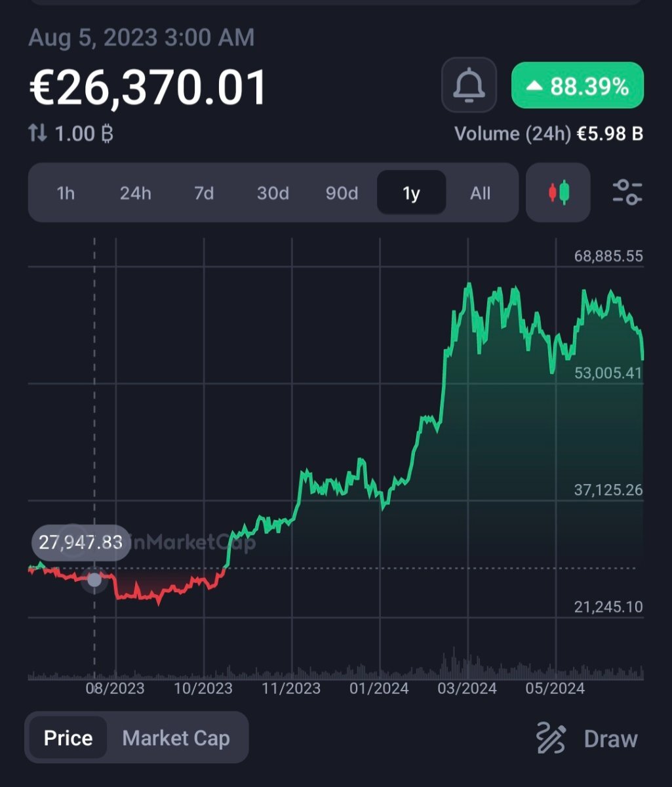This screenshot has height=787, width=672.
Task: Click the 27,947.83 price tooltip label
Action: click(x=81, y=542)
